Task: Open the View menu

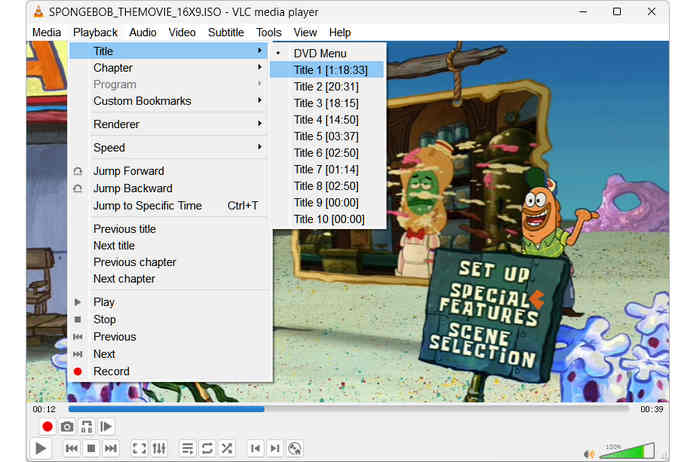Action: pos(305,33)
